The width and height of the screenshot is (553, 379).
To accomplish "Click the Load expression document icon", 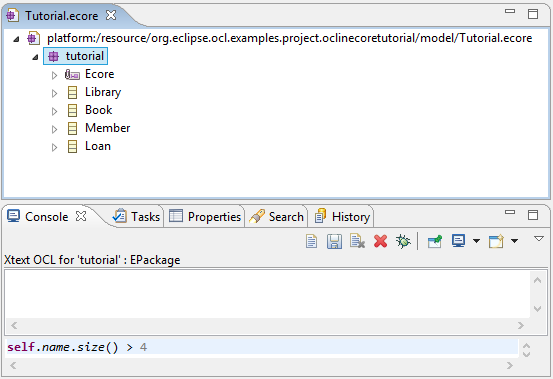I will pyautogui.click(x=357, y=241).
